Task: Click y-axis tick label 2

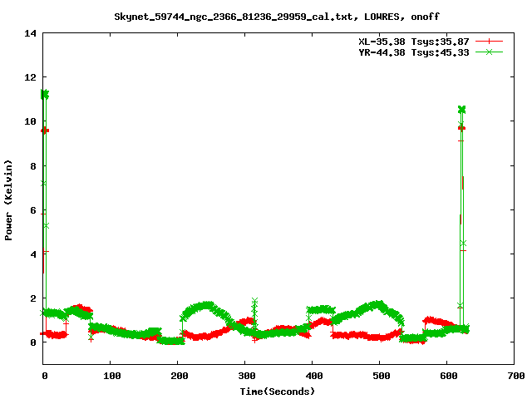Action: (33, 298)
